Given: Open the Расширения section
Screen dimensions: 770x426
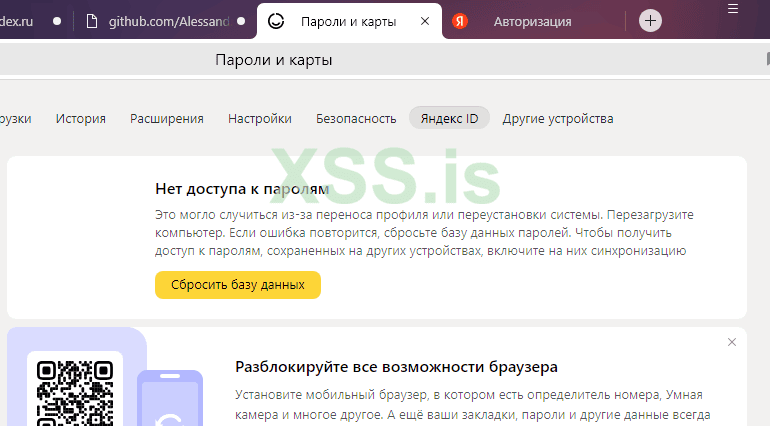Looking at the screenshot, I should point(166,118).
